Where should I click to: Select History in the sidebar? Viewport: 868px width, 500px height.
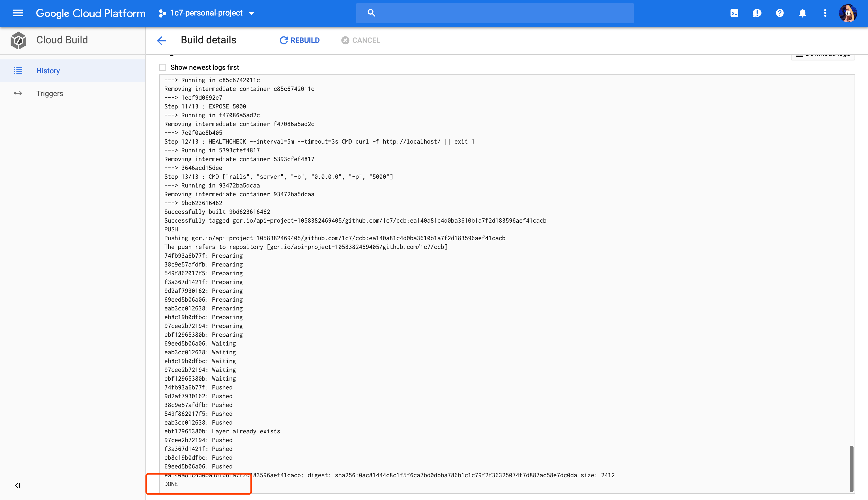[48, 71]
